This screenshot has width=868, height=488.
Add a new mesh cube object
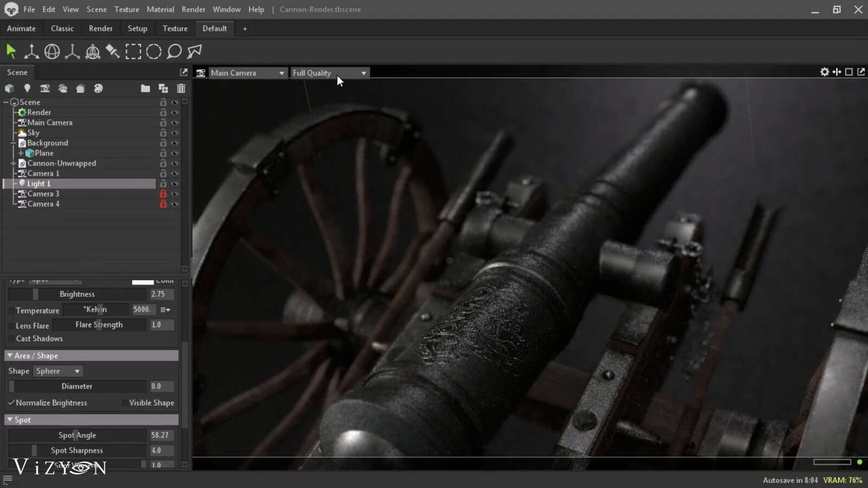tap(9, 88)
